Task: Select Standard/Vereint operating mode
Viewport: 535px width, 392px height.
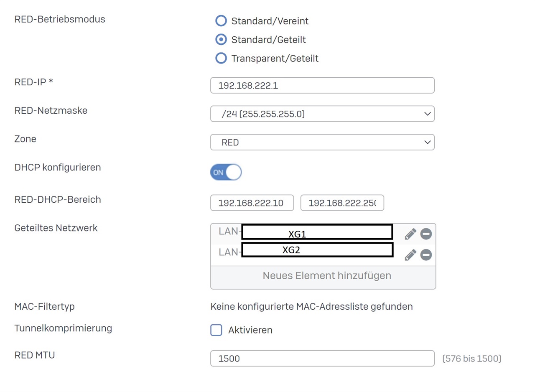Action: (x=220, y=20)
